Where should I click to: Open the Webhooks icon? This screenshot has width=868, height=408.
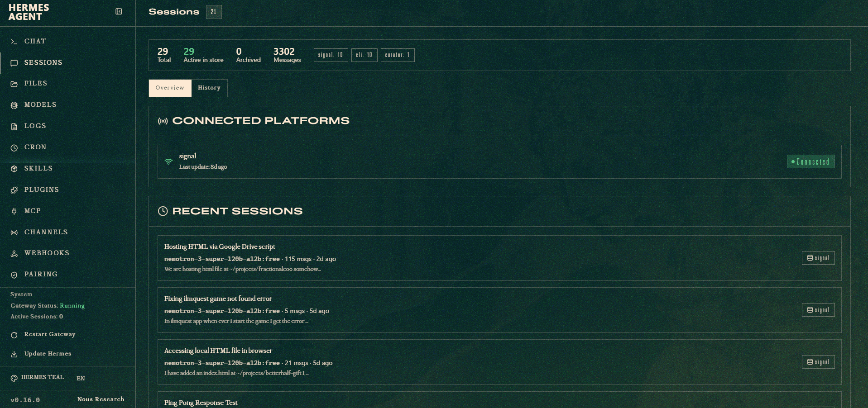click(x=14, y=253)
